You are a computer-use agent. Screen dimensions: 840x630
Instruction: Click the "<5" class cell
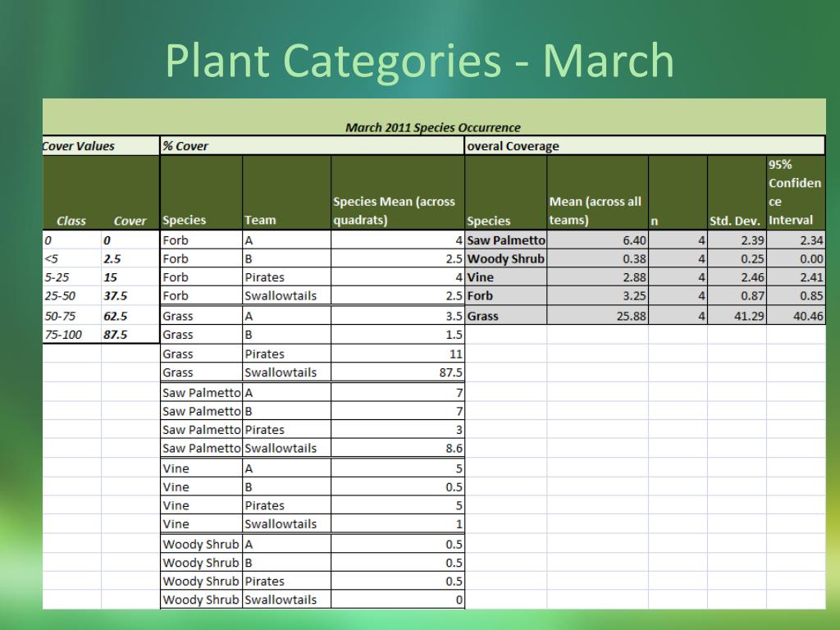(x=52, y=258)
